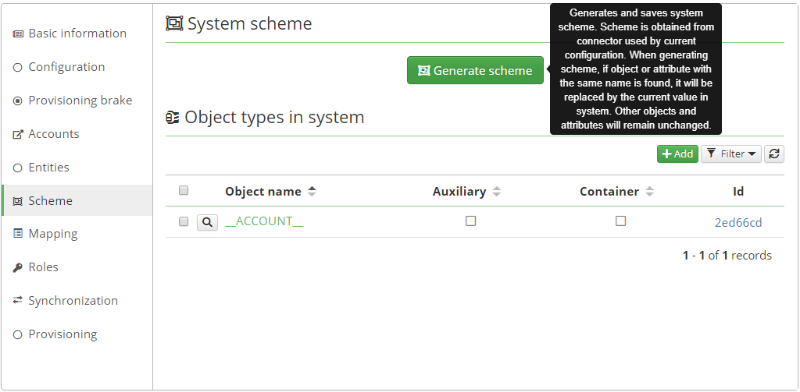Screen dimensions: 800x392
Task: Toggle the select-all checkbox in table header
Action: click(x=184, y=190)
